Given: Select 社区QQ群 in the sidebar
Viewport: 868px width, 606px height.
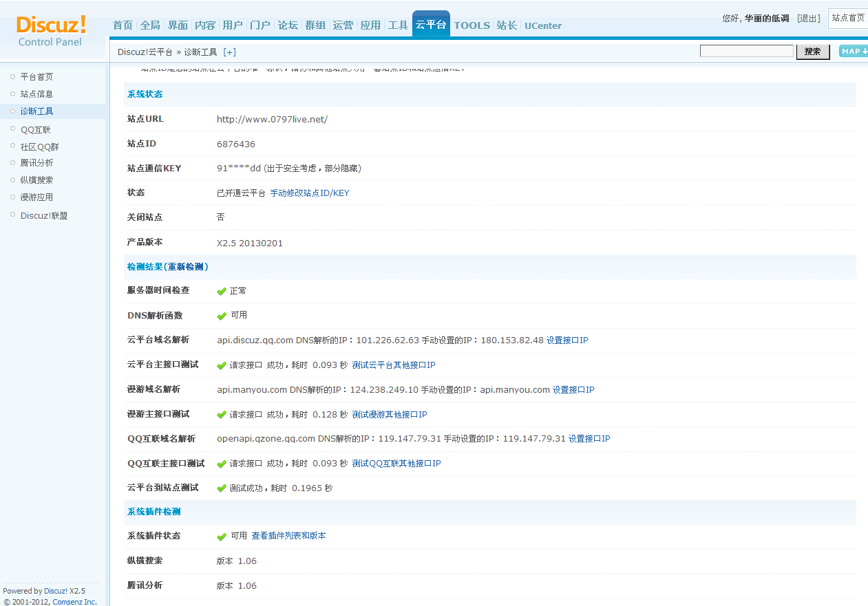Looking at the screenshot, I should [x=39, y=147].
